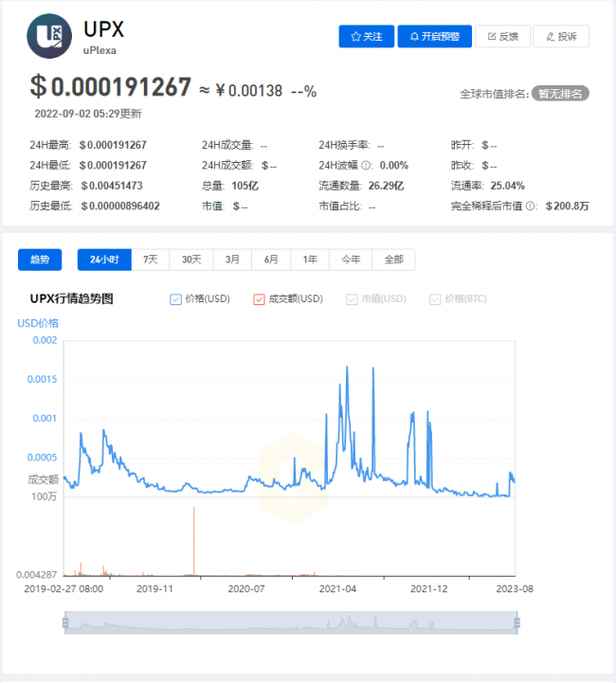The height and width of the screenshot is (683, 616).
Task: Click the ¥0.00138 converted price
Action: 249,91
